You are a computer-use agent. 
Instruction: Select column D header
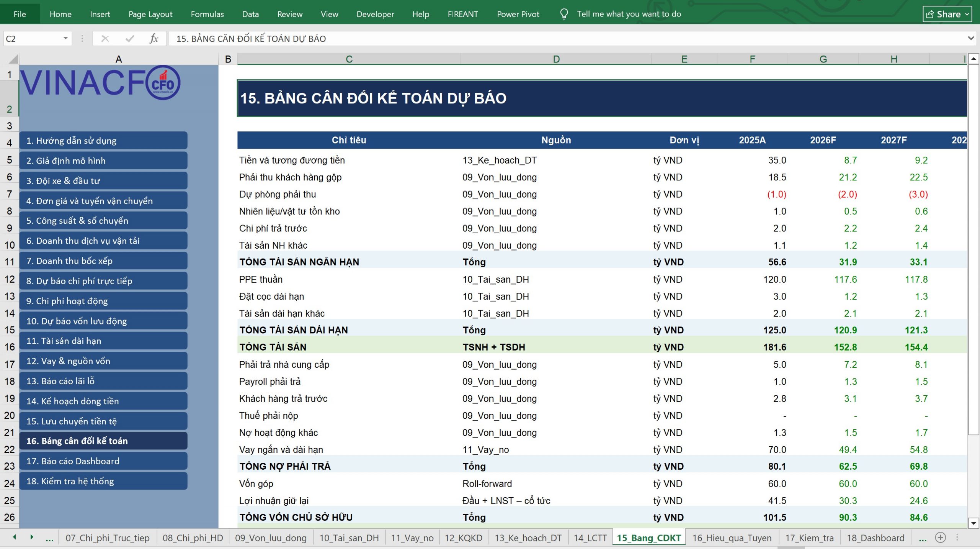click(x=556, y=59)
